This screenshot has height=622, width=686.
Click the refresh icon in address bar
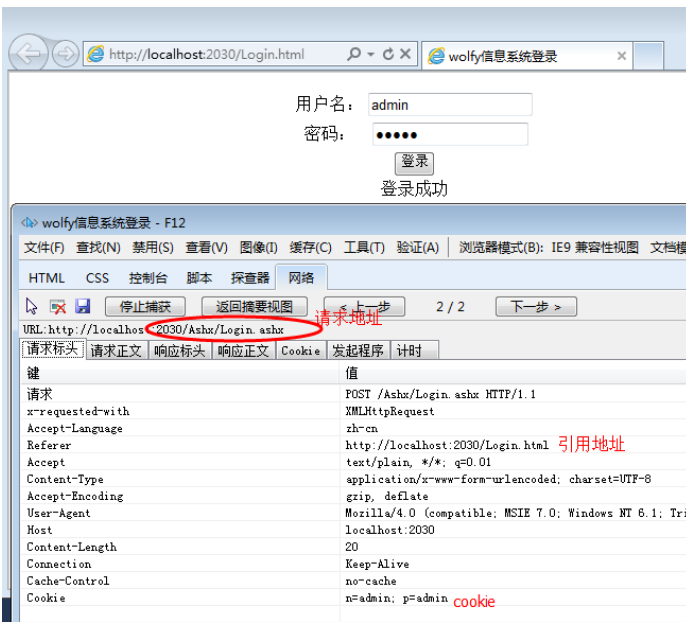(388, 55)
